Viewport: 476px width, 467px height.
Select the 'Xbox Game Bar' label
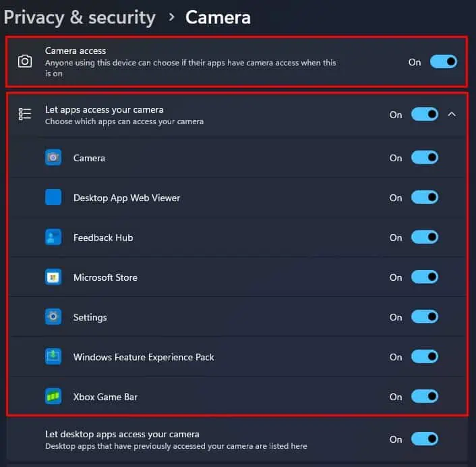(105, 397)
